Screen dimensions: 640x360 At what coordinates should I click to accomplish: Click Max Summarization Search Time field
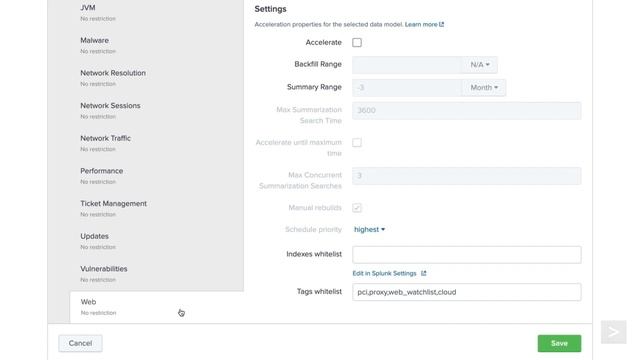pos(467,111)
